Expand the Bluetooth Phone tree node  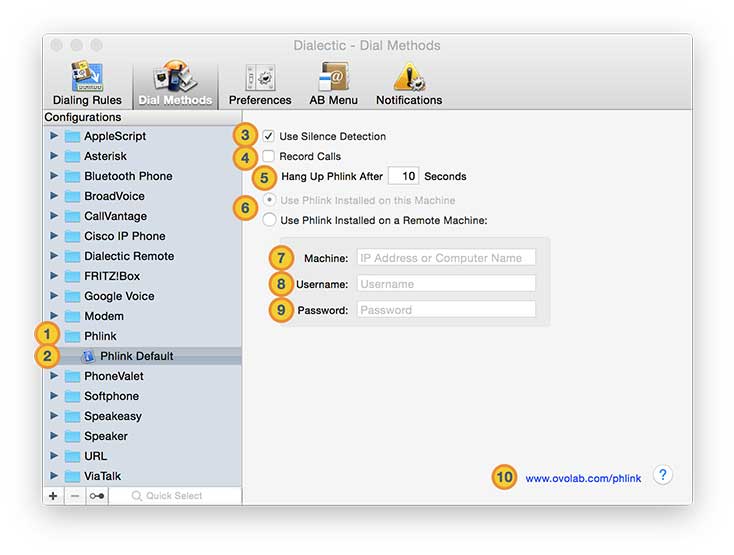54,175
